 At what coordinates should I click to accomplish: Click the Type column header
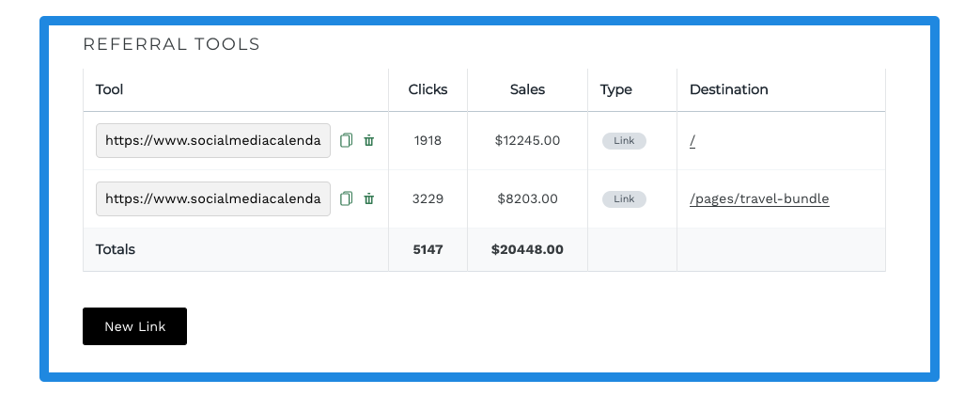point(616,89)
